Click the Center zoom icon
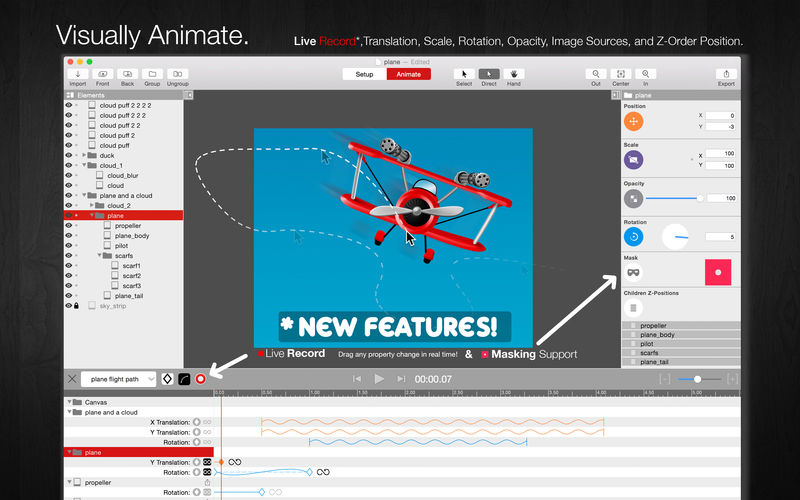 [x=620, y=74]
